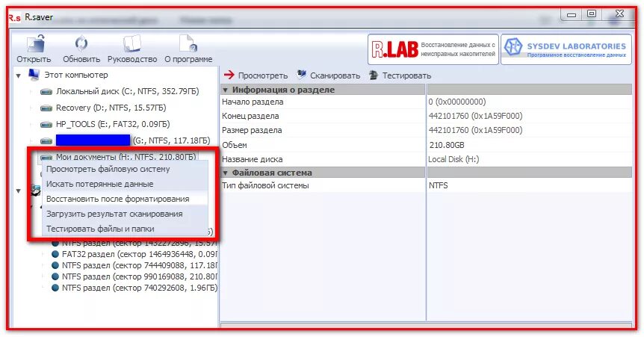Click bullet icon of NTFS раздел 740292608
Image resolution: width=644 pixels, height=337 pixels.
(55, 288)
